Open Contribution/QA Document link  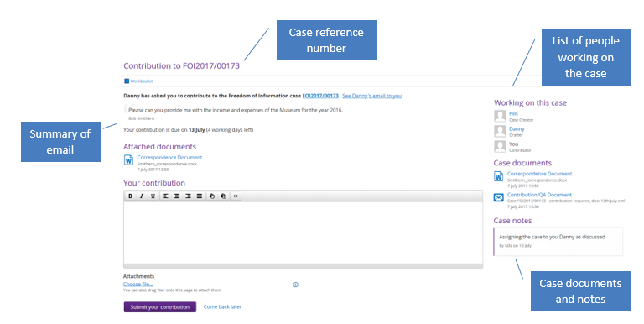(539, 195)
